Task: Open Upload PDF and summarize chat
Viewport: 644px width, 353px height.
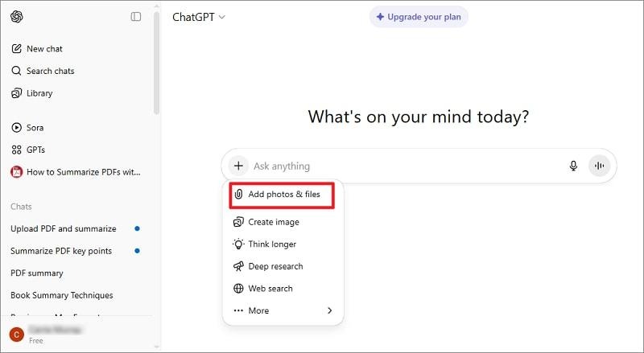Action: [x=63, y=228]
